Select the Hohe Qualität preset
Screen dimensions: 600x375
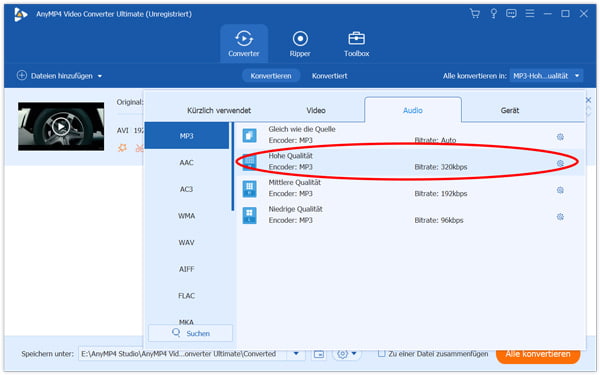(x=411, y=162)
